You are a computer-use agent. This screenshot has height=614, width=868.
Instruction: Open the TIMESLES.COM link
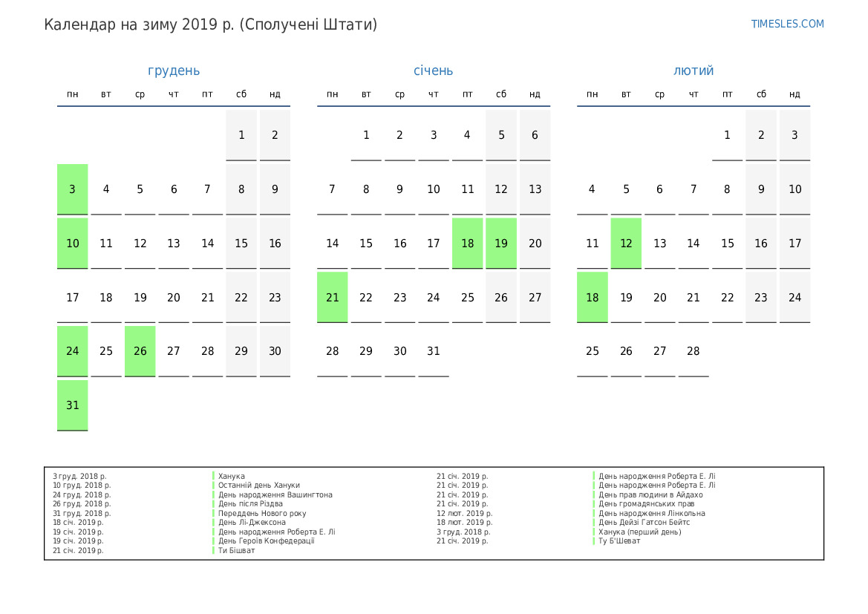click(787, 24)
